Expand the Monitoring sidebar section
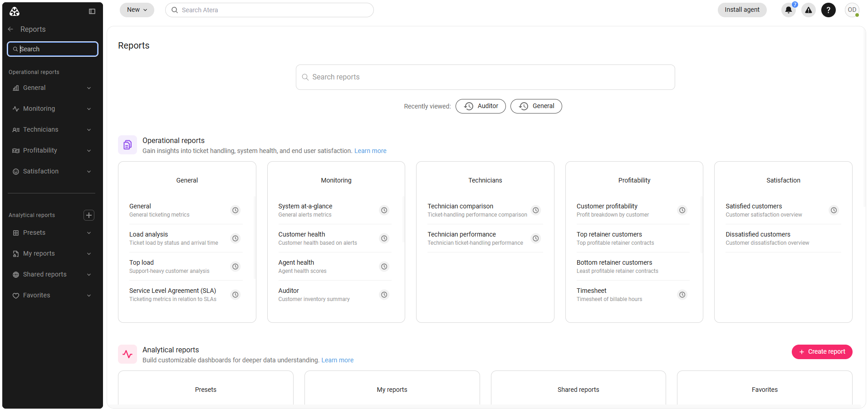 click(x=53, y=109)
